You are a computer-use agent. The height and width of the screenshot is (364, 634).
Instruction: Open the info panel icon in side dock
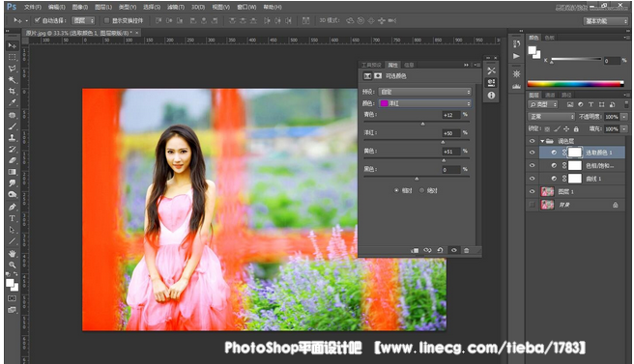(491, 96)
